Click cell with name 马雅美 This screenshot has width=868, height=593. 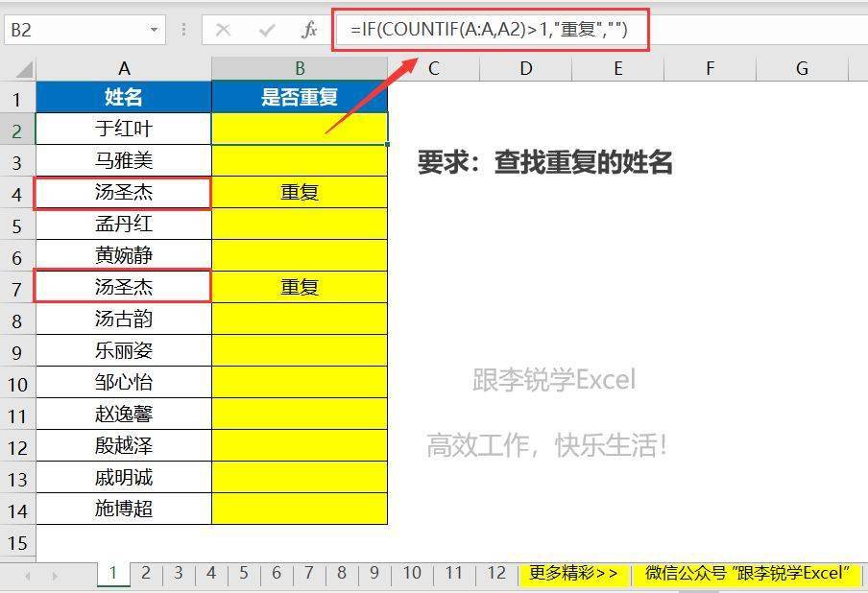click(124, 160)
